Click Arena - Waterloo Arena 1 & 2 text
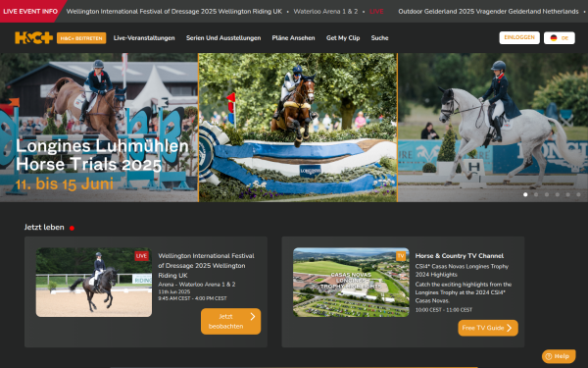 click(x=197, y=285)
